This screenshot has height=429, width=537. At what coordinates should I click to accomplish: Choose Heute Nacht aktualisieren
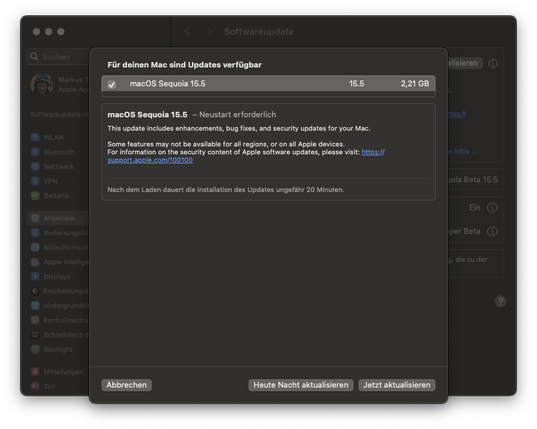(x=301, y=385)
